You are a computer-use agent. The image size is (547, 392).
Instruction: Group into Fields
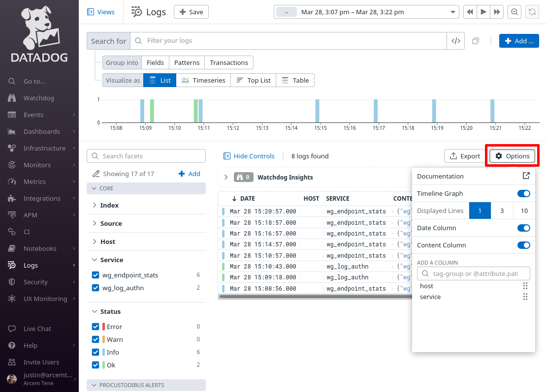[x=155, y=63]
